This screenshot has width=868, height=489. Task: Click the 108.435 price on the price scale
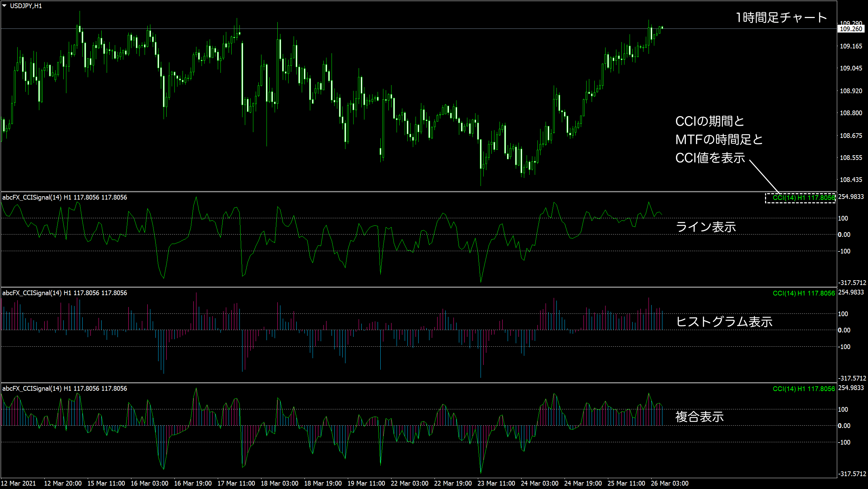pyautogui.click(x=851, y=180)
